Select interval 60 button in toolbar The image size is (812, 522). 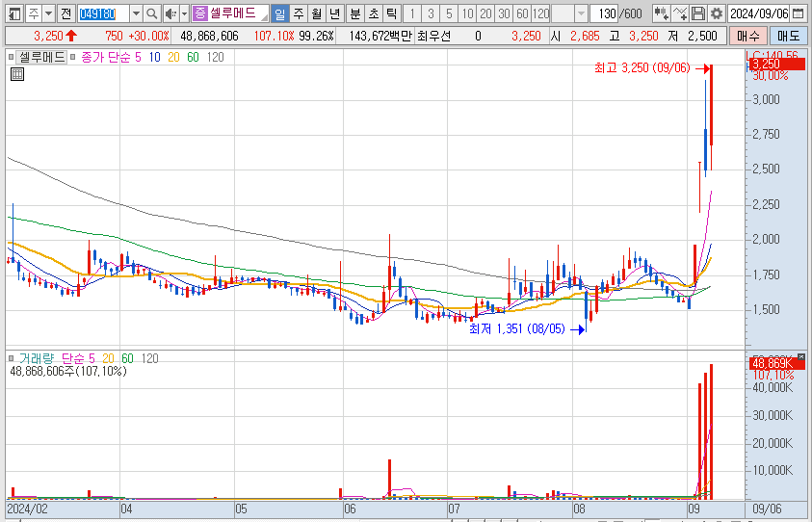(x=522, y=13)
